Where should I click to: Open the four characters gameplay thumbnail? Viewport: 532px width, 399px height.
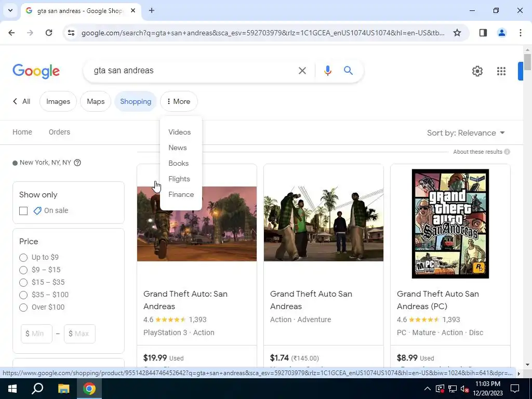324,224
